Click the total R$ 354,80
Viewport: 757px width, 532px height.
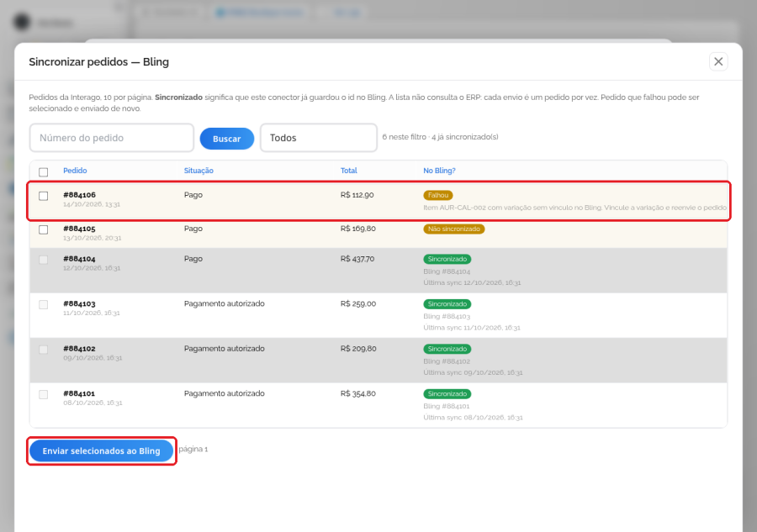coord(357,393)
